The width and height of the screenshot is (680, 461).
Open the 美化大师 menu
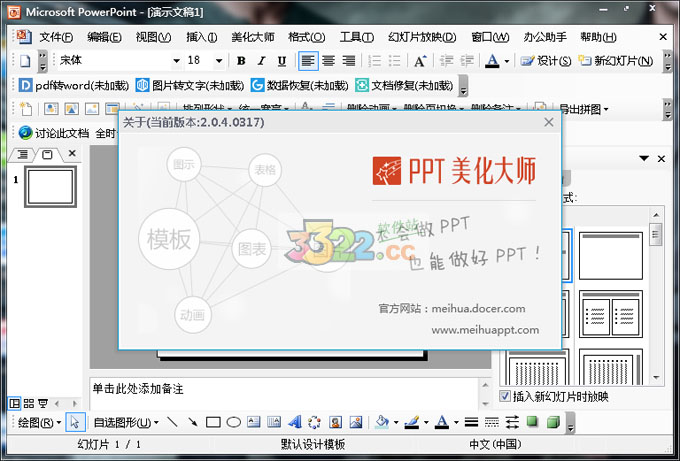pos(252,37)
